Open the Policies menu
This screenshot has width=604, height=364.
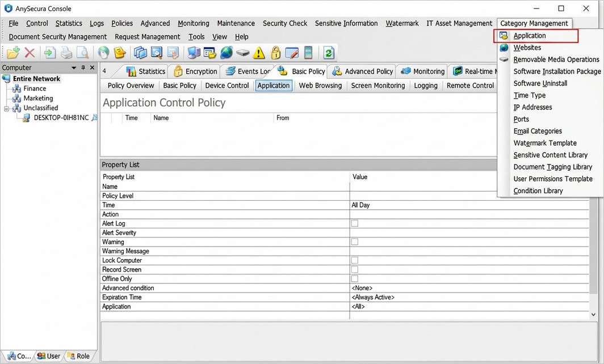point(122,23)
